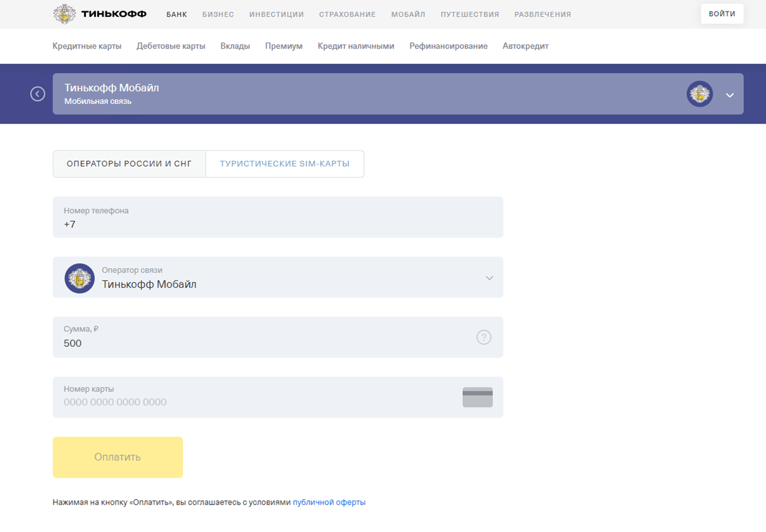Go back using the circled left arrow

(38, 94)
